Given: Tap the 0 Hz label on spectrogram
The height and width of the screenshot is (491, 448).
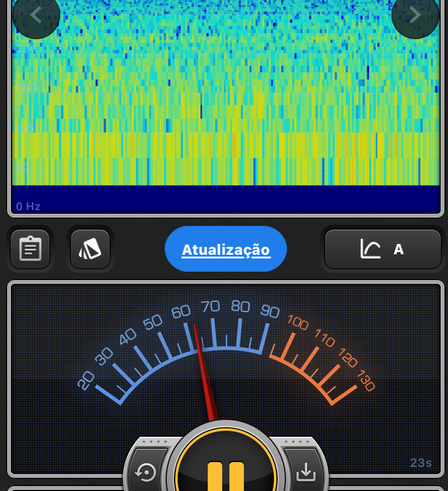Looking at the screenshot, I should point(28,207).
